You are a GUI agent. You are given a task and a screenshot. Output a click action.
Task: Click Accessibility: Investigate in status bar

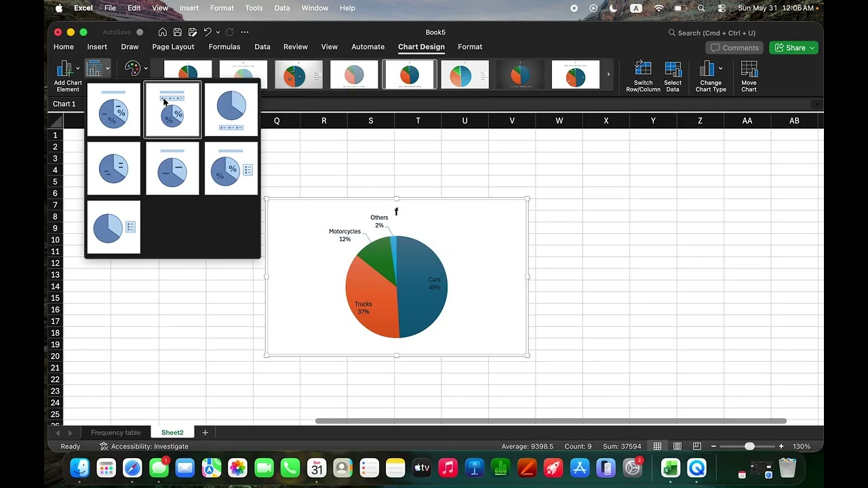click(144, 447)
